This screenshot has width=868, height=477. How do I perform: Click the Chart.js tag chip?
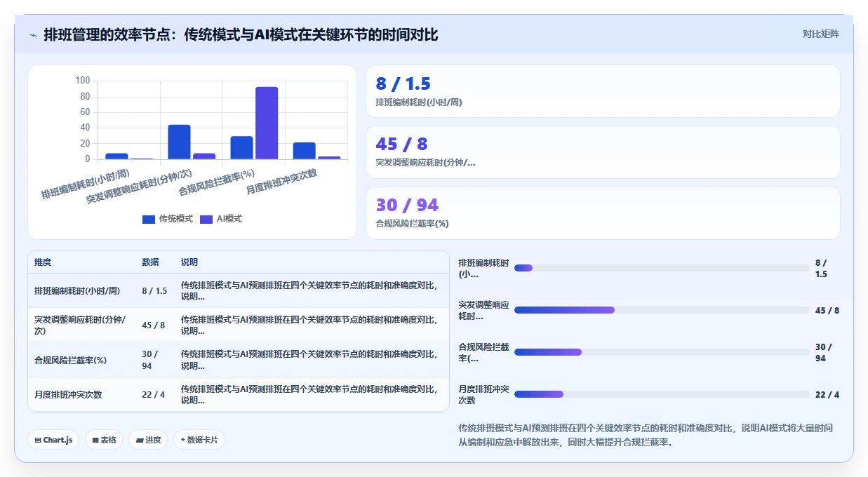click(54, 440)
